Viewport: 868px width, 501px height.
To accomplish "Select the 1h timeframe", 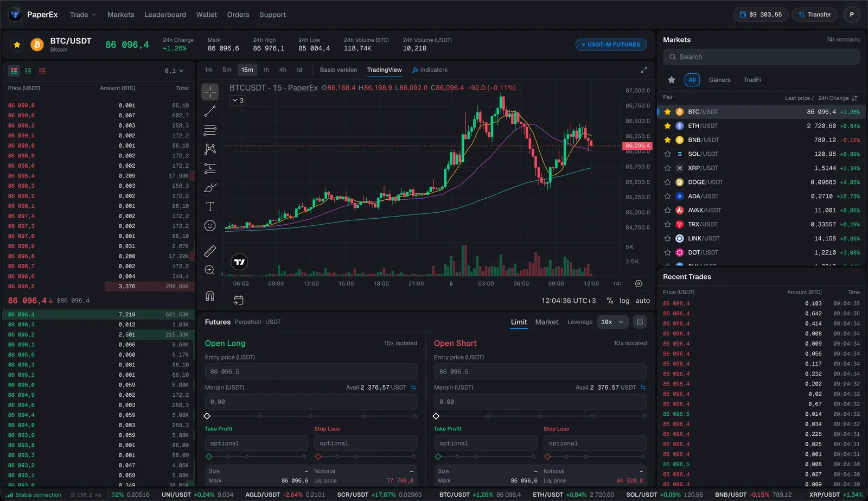I will [266, 70].
